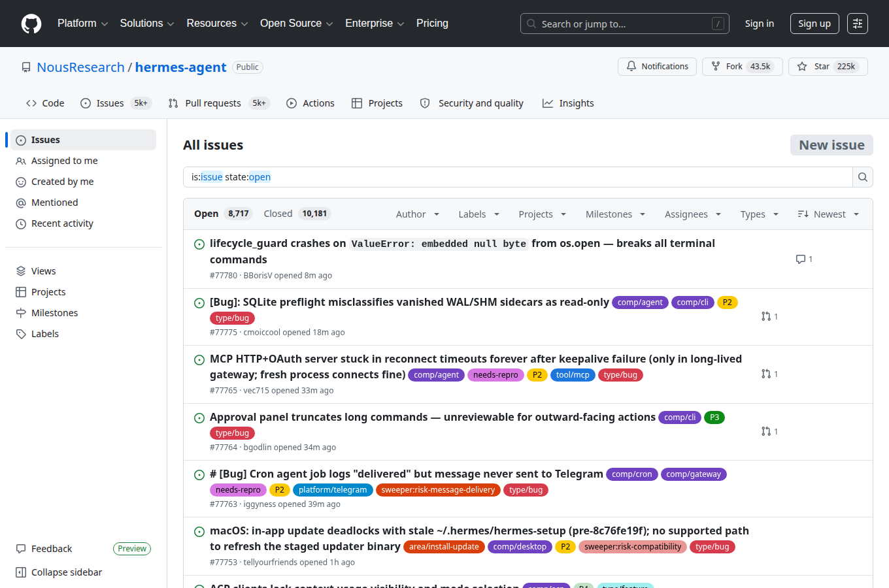Click the open-issue status icon for Cron agent issue
Screen dimensions: 889x588
click(x=199, y=475)
